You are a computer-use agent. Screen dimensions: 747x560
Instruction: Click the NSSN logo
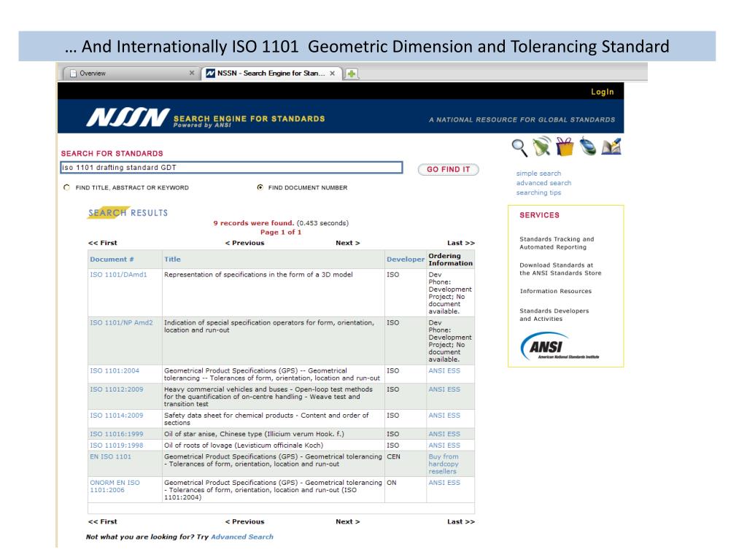click(x=128, y=117)
